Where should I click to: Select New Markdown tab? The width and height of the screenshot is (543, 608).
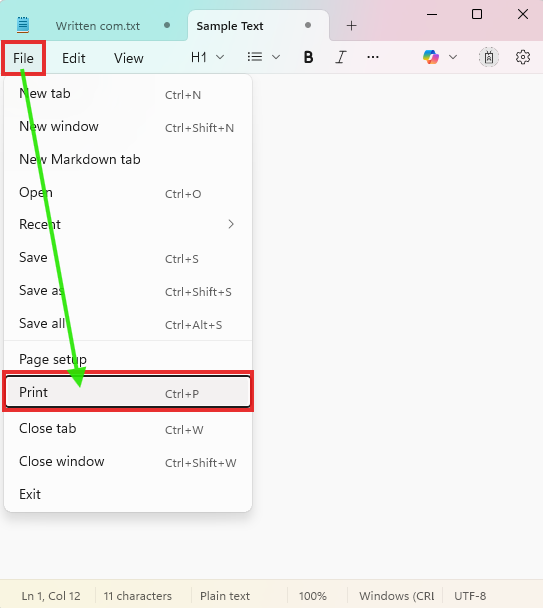[128, 160]
